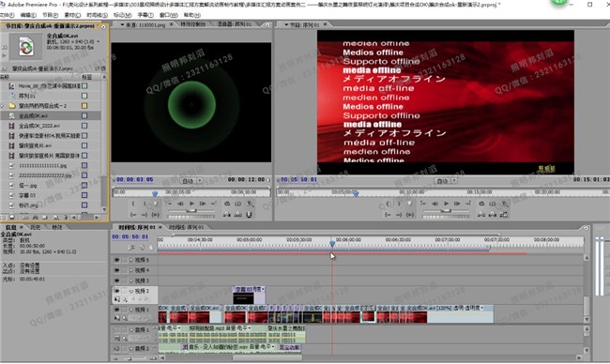Play the source monitor clip
Screen dimensions: 610x364
tap(191, 204)
